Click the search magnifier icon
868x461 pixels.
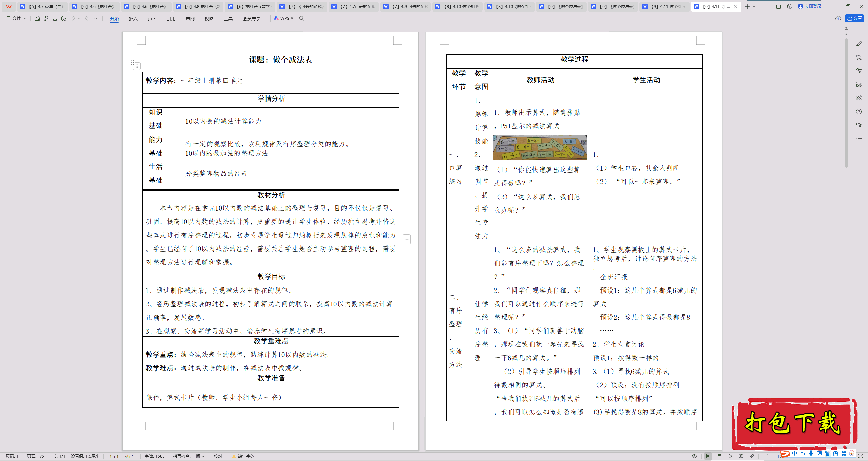click(302, 18)
